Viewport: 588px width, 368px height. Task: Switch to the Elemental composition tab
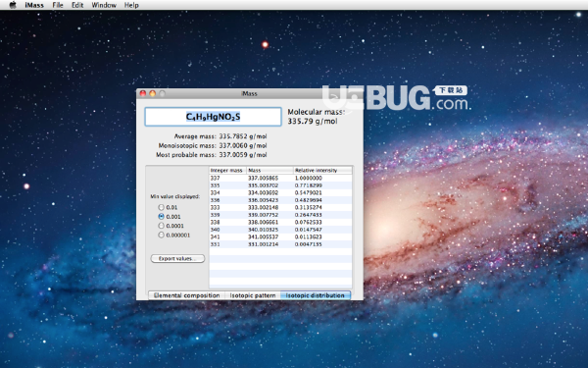186,295
